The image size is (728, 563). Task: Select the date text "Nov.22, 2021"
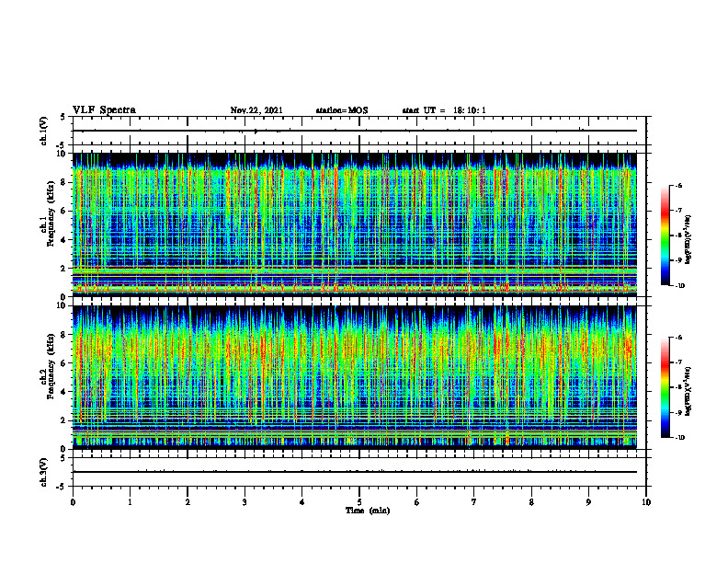[x=256, y=110]
